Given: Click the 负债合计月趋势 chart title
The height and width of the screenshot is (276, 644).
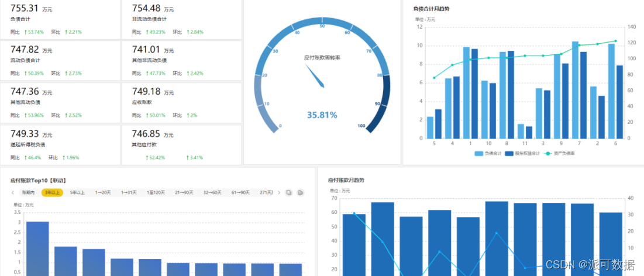Looking at the screenshot, I should (x=432, y=9).
